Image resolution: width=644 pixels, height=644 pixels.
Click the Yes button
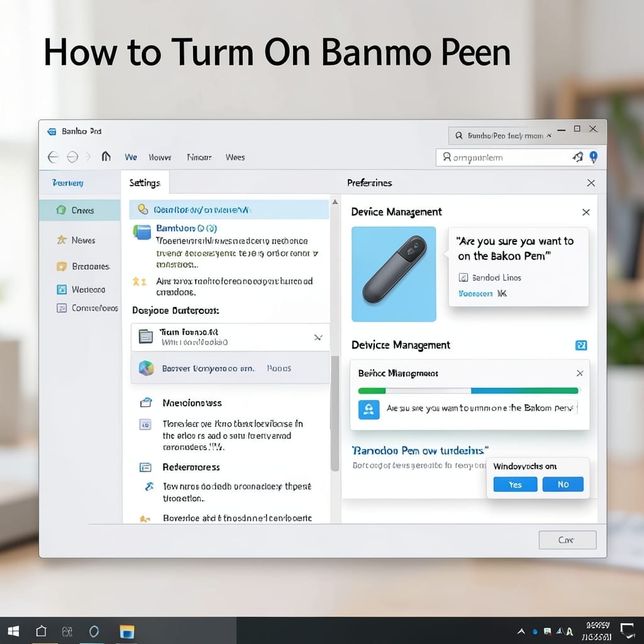click(x=516, y=484)
